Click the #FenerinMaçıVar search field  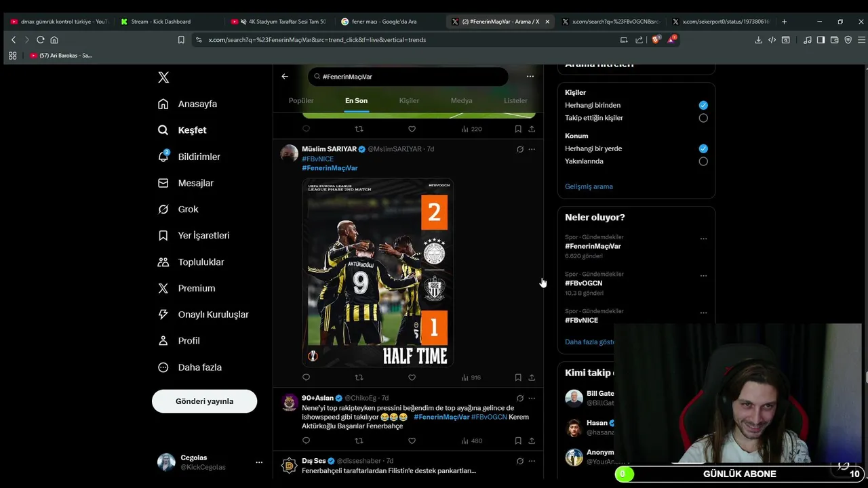(408, 77)
